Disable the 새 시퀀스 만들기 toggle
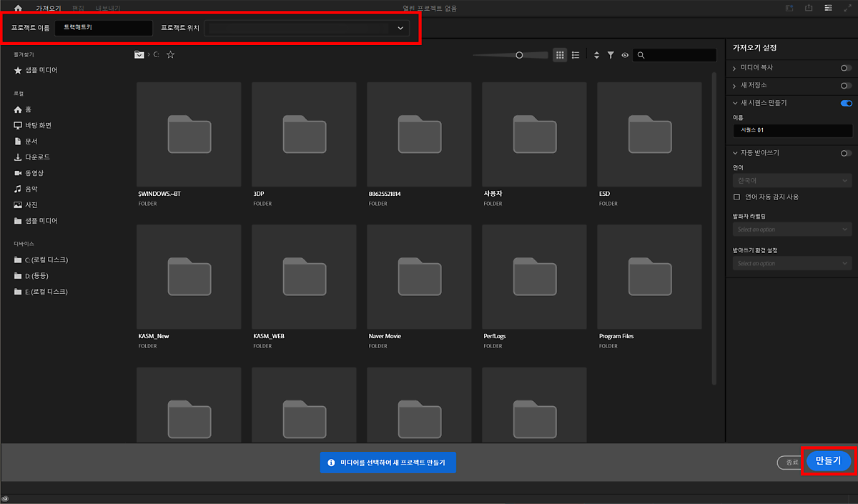 pos(846,104)
